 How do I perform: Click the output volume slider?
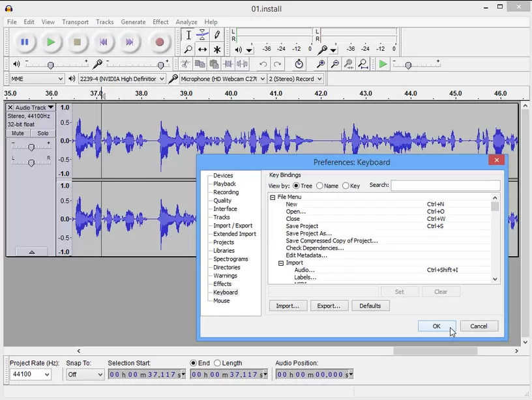pyautogui.click(x=57, y=64)
